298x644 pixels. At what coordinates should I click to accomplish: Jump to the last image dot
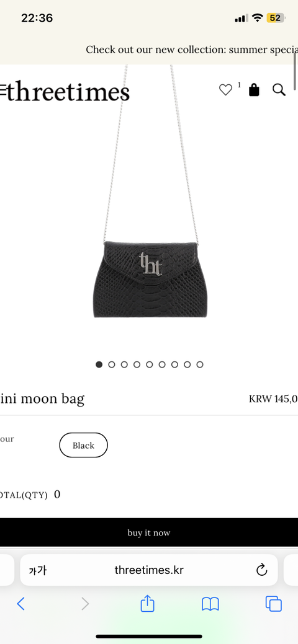tap(200, 364)
